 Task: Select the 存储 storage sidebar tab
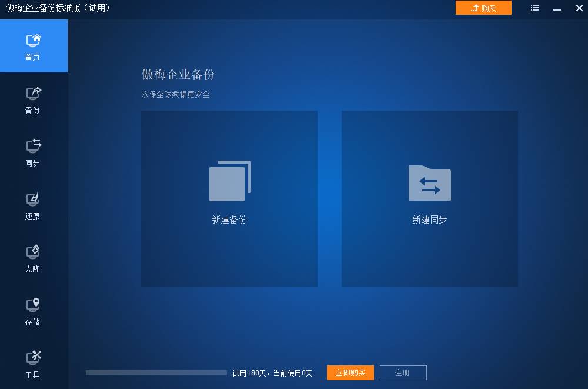coord(34,312)
